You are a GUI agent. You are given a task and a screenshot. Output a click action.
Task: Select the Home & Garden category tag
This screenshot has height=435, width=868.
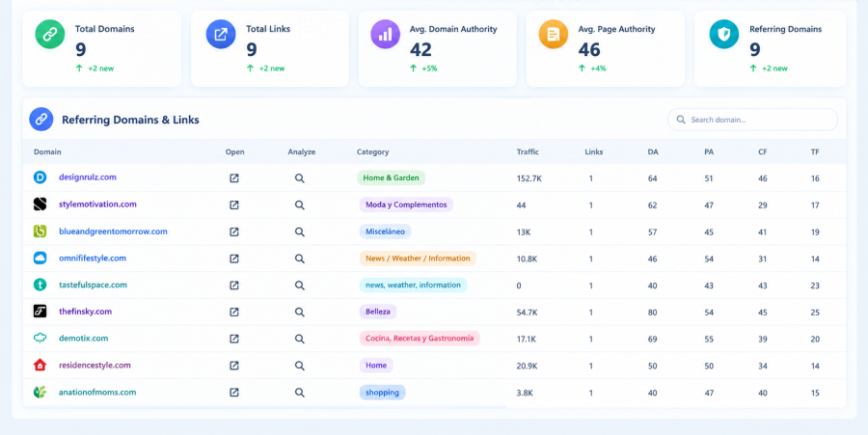tap(391, 177)
